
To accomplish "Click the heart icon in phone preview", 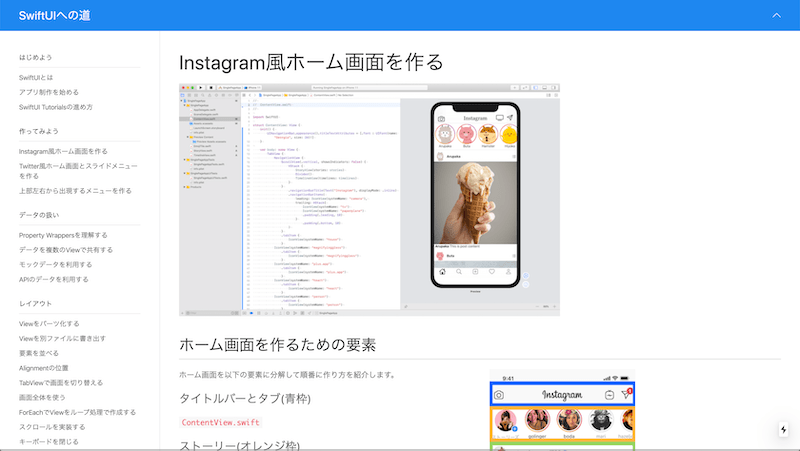I will [492, 272].
